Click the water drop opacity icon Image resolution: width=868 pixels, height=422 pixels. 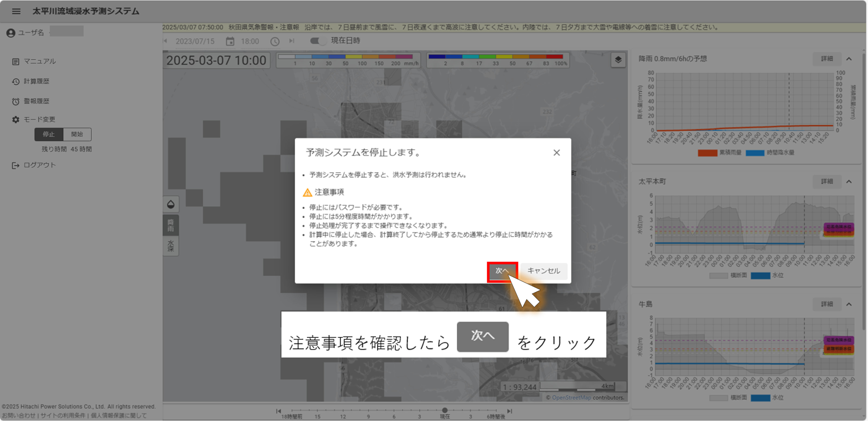point(171,204)
